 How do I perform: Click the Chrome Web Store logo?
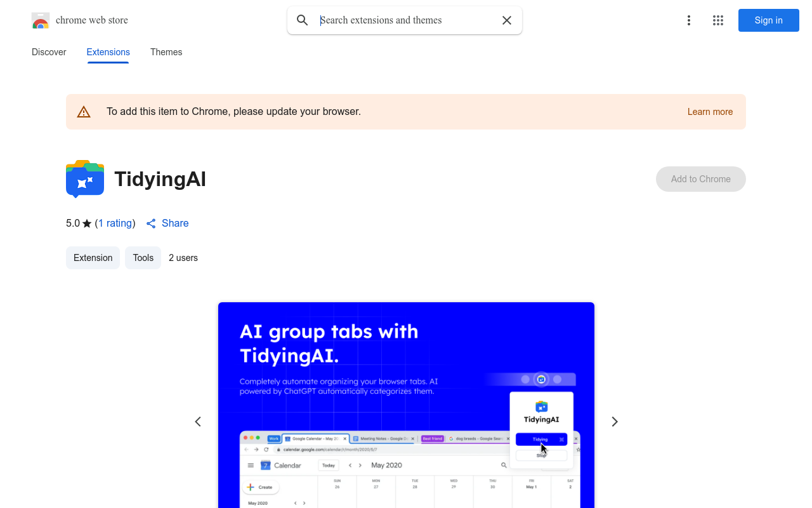(x=41, y=20)
